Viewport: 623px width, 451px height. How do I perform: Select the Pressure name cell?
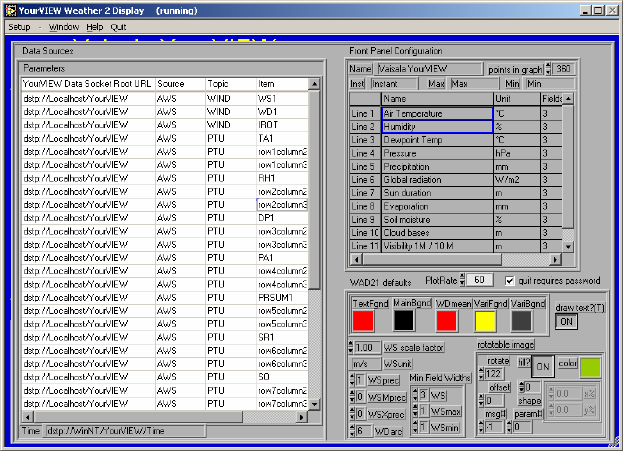coord(437,153)
